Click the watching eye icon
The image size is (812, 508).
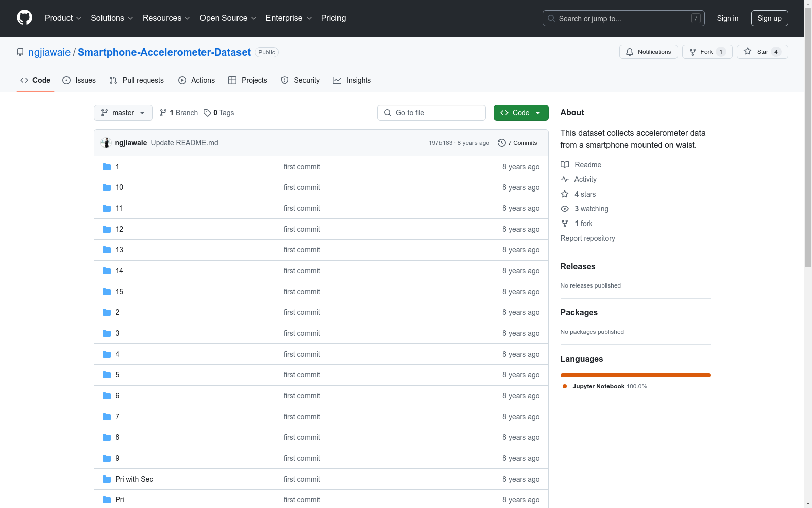[x=565, y=209]
